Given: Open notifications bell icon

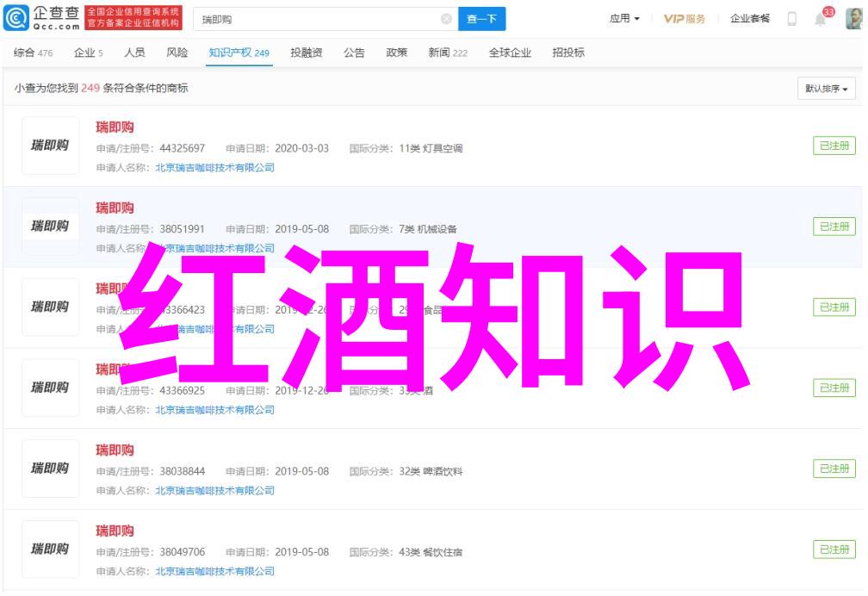Looking at the screenshot, I should coord(821,20).
